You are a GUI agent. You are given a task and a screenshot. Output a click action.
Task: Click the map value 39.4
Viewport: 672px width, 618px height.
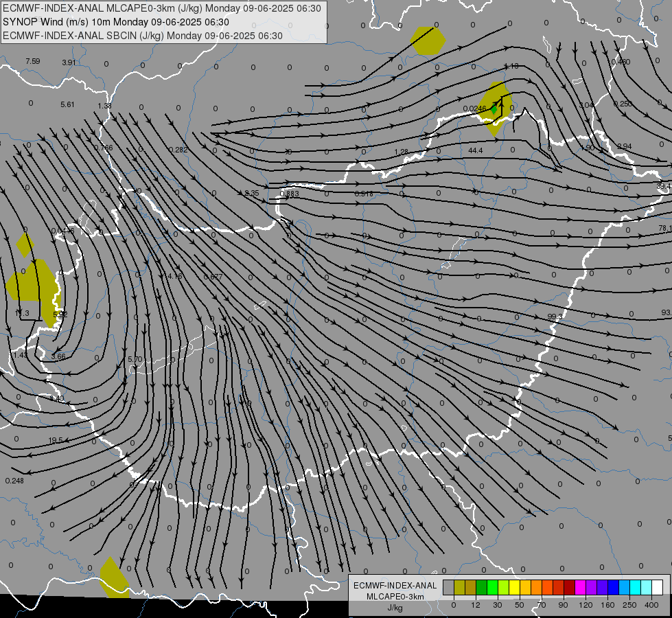click(664, 186)
